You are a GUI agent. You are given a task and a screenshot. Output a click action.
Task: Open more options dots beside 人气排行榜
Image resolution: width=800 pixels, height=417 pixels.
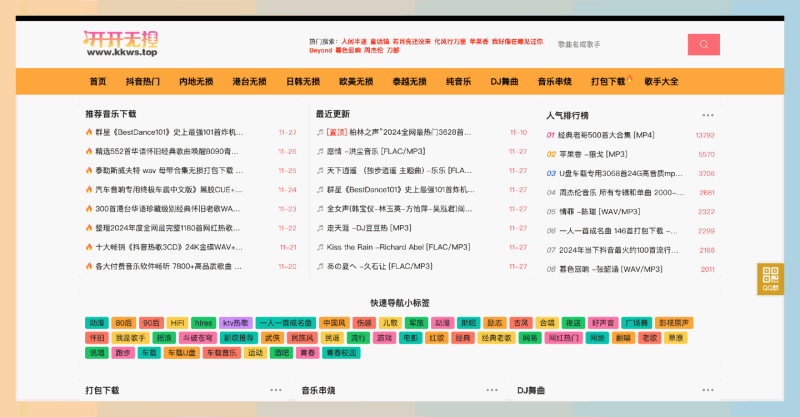708,115
